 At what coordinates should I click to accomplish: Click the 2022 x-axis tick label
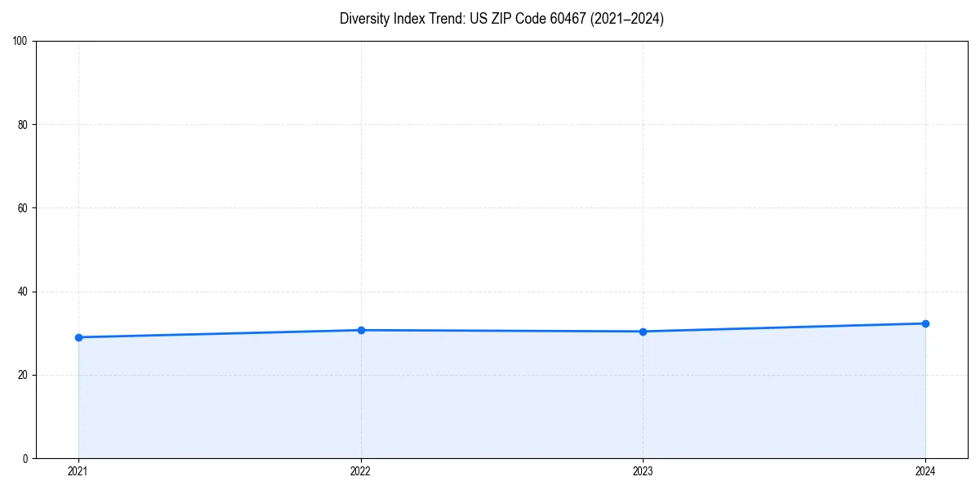pyautogui.click(x=360, y=470)
